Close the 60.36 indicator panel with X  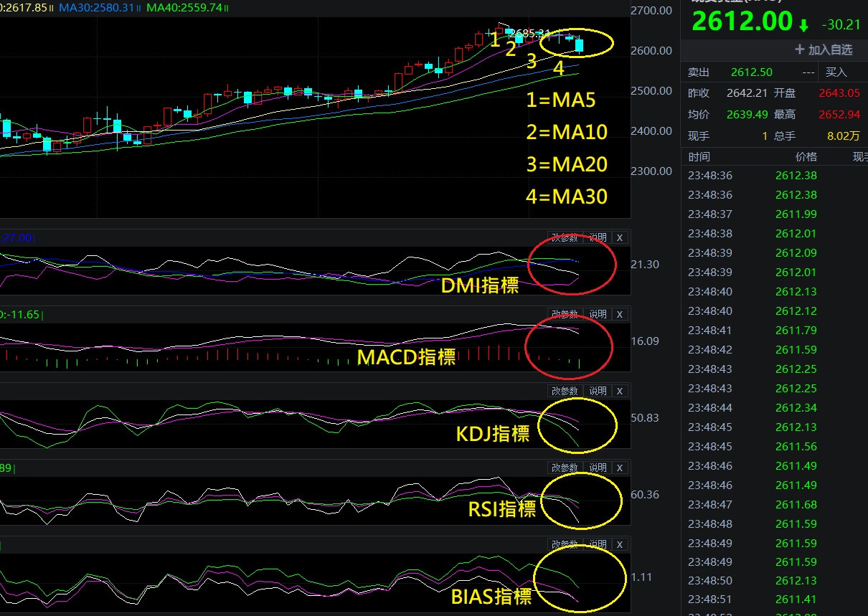coord(621,468)
